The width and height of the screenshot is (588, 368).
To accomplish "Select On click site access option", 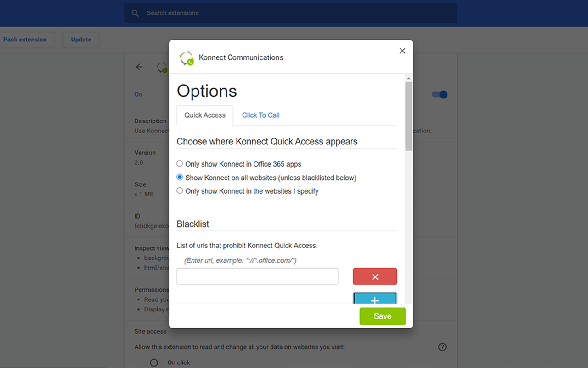I will [x=154, y=362].
